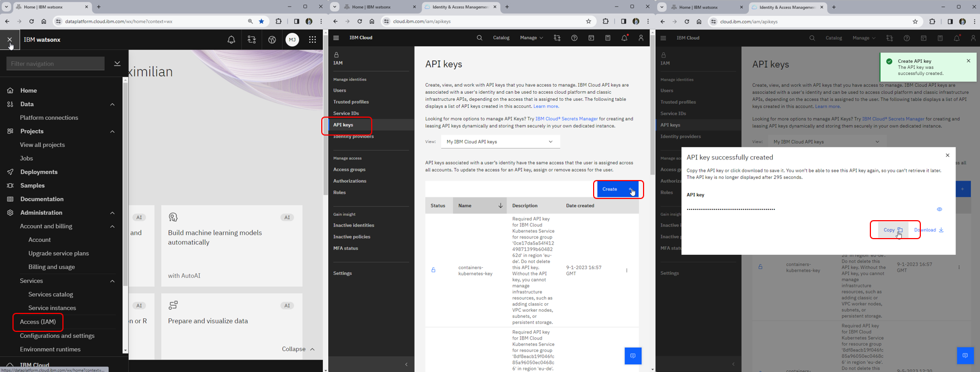Open hamburger menu in middle IBM Cloud window

point(336,38)
